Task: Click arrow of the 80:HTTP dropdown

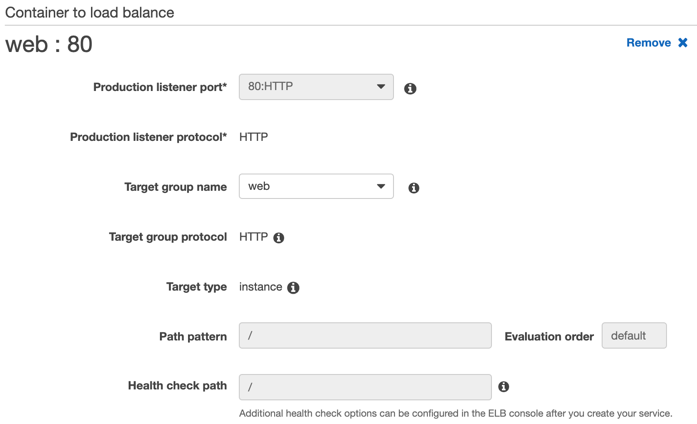Action: (x=381, y=87)
